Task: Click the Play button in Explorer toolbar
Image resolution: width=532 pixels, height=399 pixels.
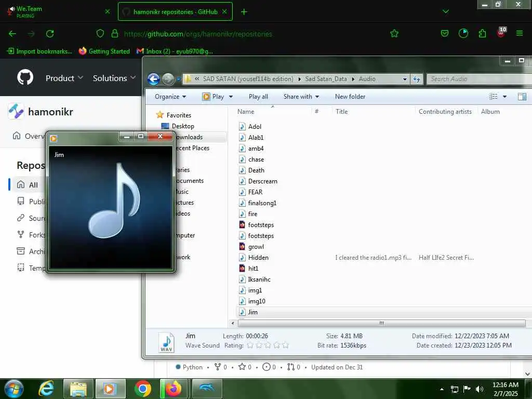Action: tap(213, 97)
